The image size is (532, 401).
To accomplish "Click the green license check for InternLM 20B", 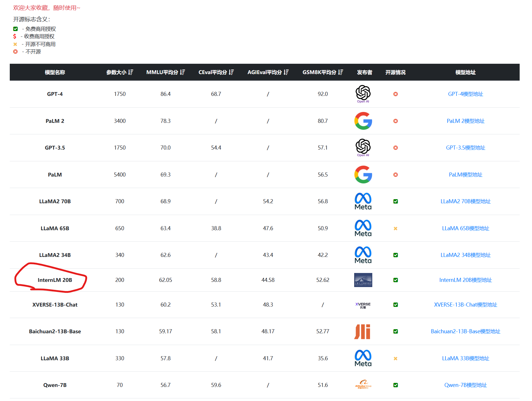I will 396,280.
